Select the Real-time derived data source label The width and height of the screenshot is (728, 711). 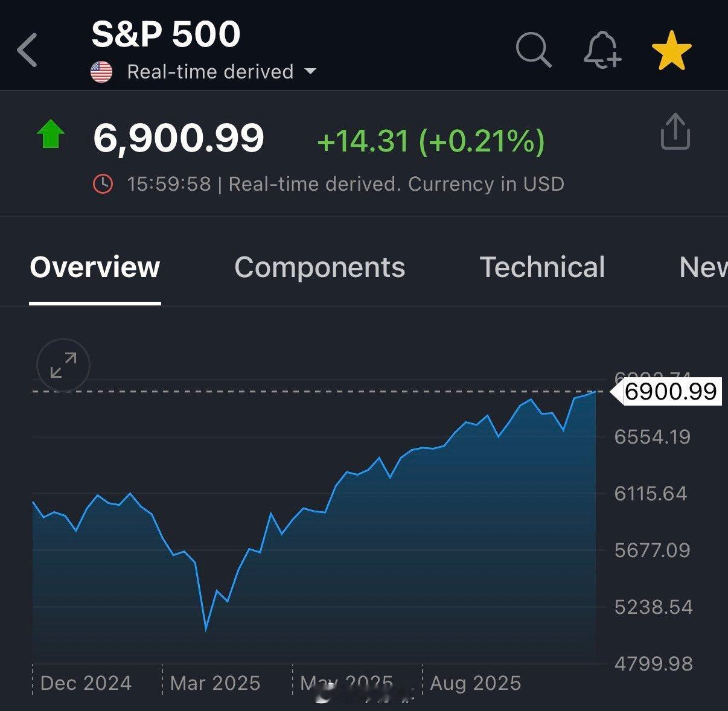(210, 72)
